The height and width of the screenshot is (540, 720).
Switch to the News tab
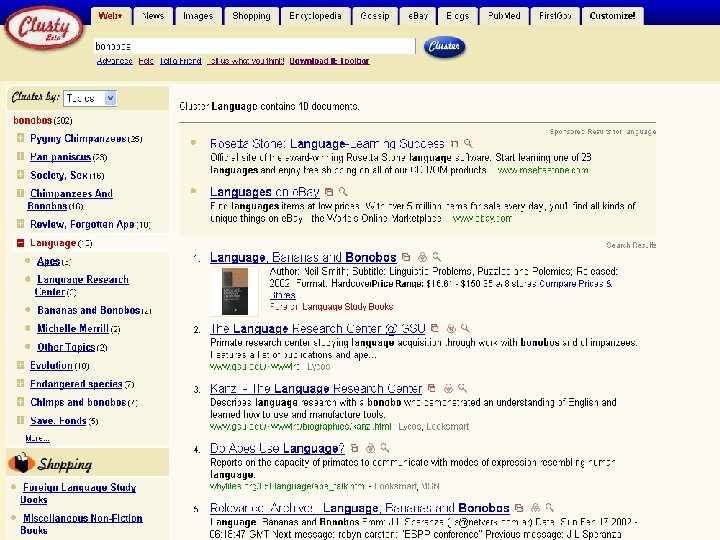point(153,16)
